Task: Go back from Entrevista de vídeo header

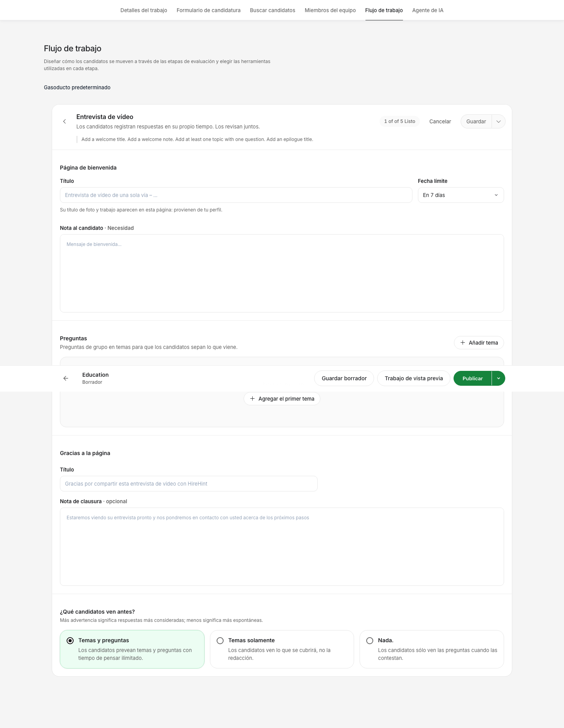Action: tap(65, 121)
